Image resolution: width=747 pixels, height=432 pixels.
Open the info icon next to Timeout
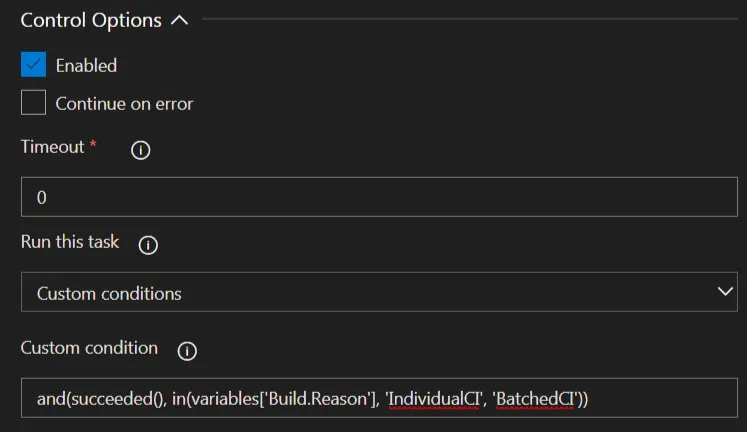pos(141,150)
